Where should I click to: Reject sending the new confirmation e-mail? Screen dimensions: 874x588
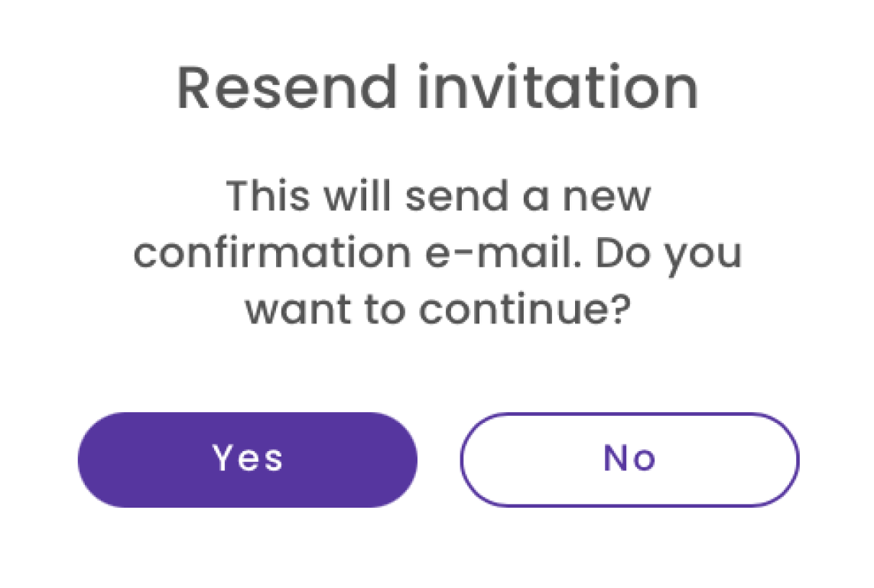tap(629, 458)
